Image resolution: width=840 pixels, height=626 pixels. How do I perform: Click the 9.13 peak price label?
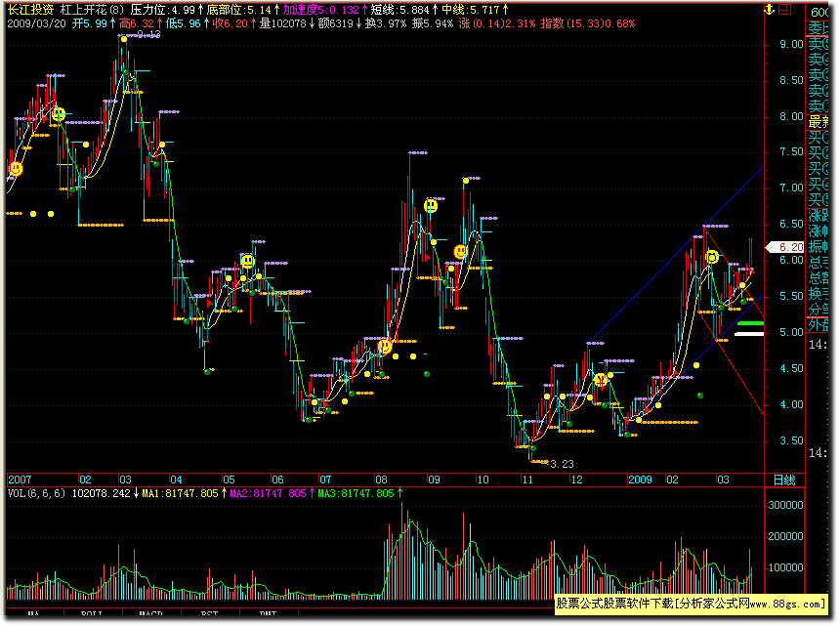pyautogui.click(x=148, y=34)
